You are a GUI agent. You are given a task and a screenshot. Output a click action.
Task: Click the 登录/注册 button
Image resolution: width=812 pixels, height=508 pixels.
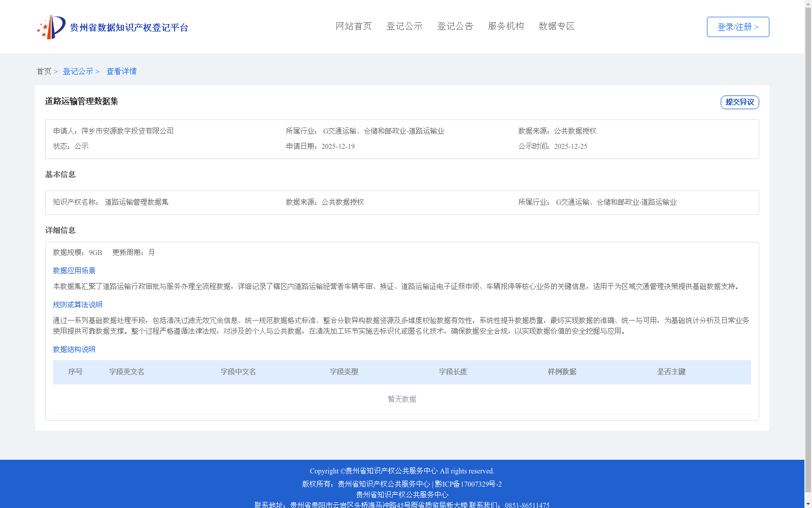pos(738,27)
